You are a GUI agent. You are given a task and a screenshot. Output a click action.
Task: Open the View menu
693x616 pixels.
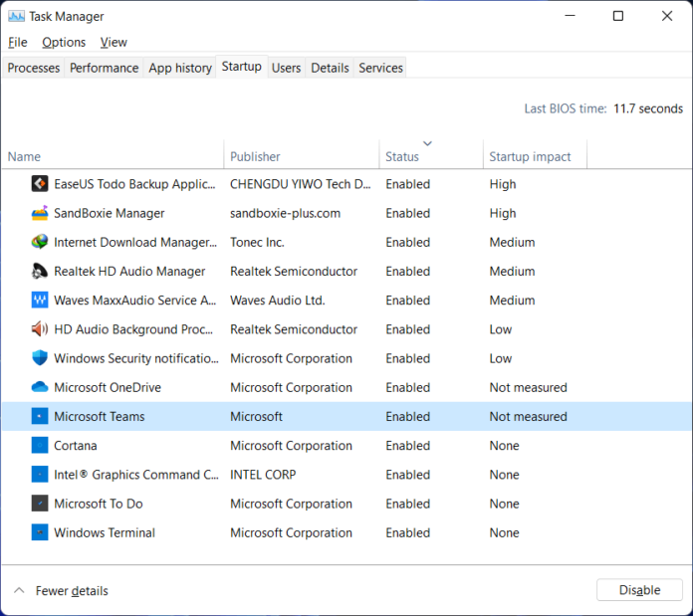click(x=114, y=43)
